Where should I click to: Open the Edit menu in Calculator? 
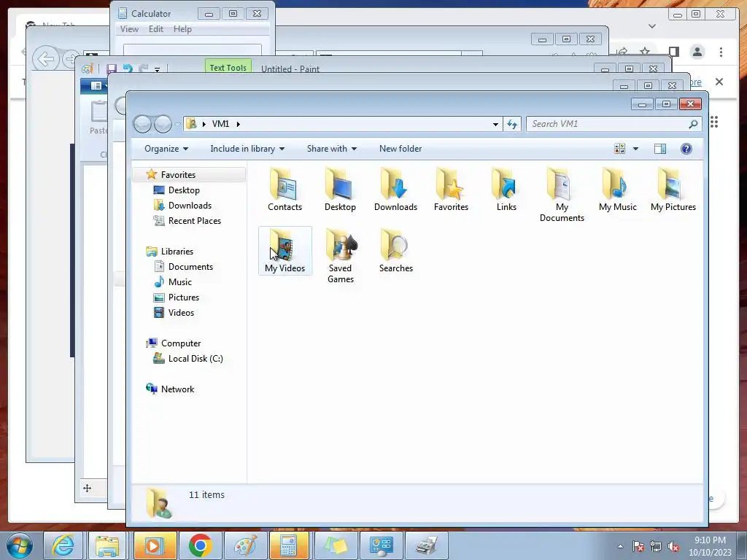156,29
